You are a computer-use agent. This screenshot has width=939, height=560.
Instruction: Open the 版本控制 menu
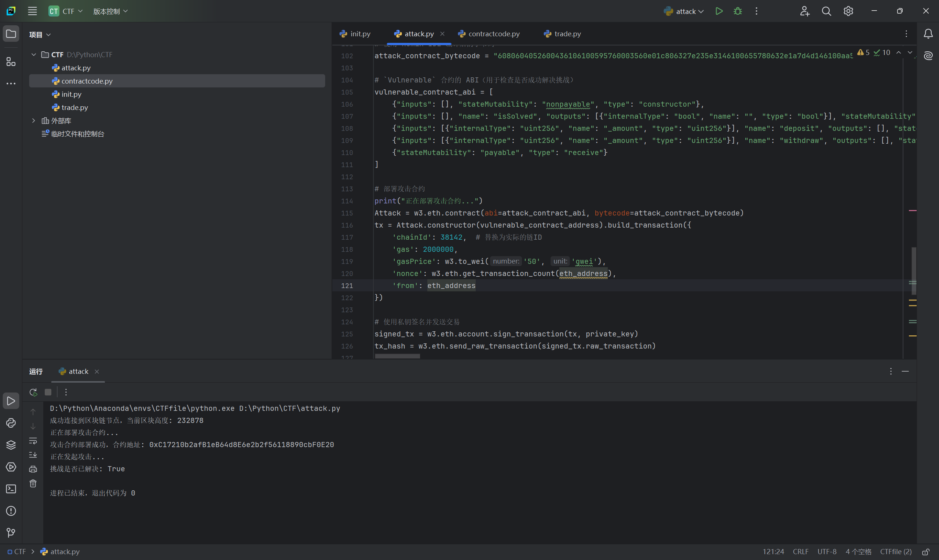tap(110, 11)
